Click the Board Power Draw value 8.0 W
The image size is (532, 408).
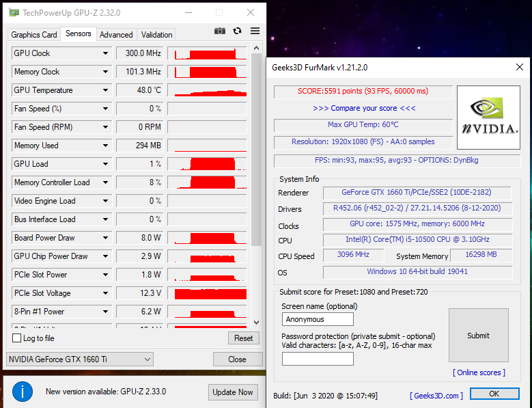tap(140, 238)
